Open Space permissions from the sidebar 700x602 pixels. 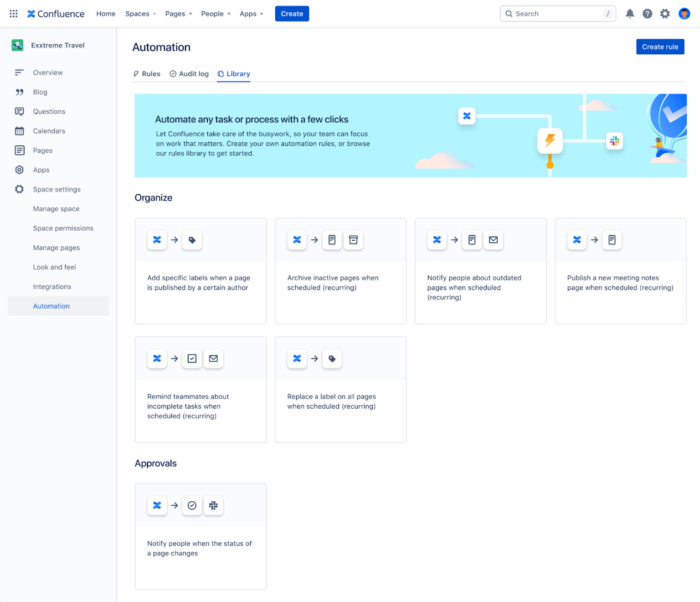[x=63, y=228]
